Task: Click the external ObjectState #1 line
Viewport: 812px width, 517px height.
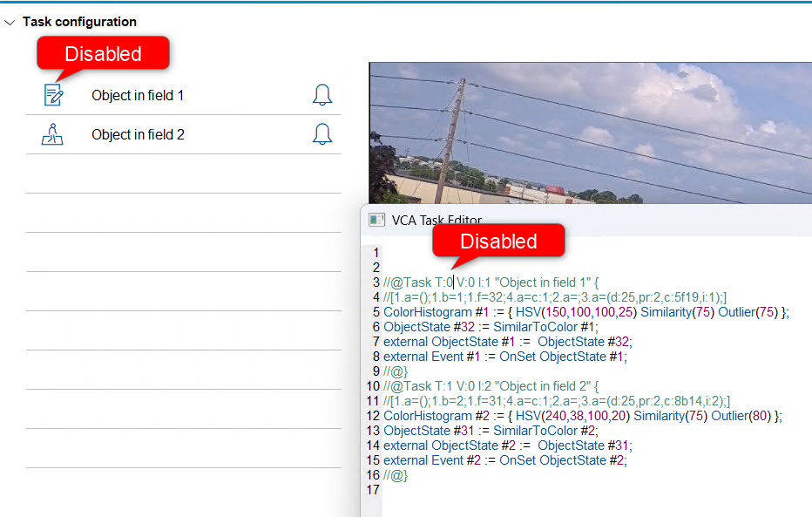Action: point(507,342)
